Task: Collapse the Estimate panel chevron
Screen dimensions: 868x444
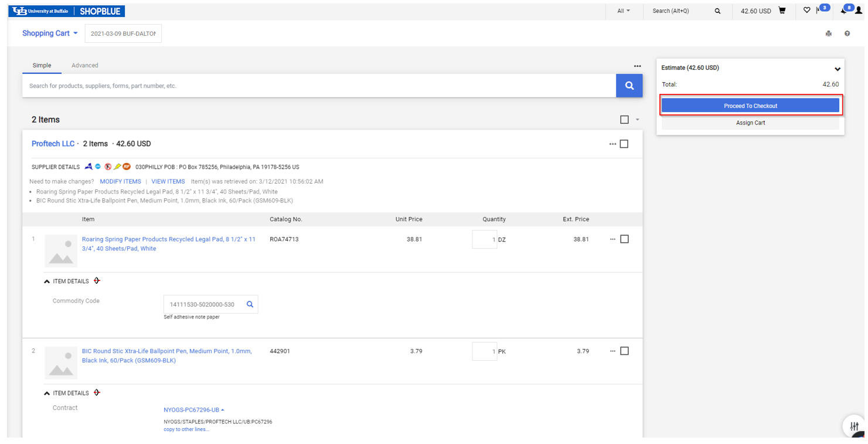Action: pos(838,69)
